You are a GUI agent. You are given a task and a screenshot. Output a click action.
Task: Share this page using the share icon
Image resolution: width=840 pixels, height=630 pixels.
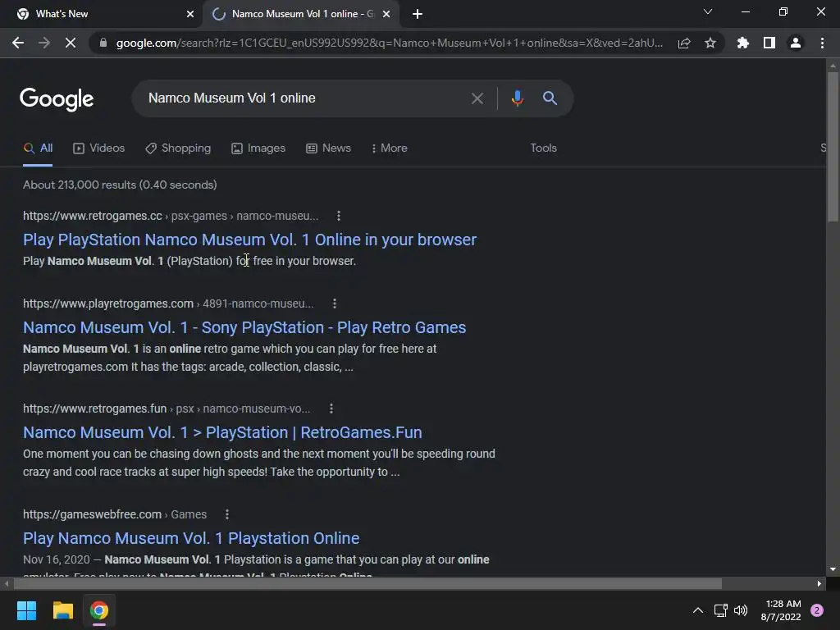tap(684, 43)
